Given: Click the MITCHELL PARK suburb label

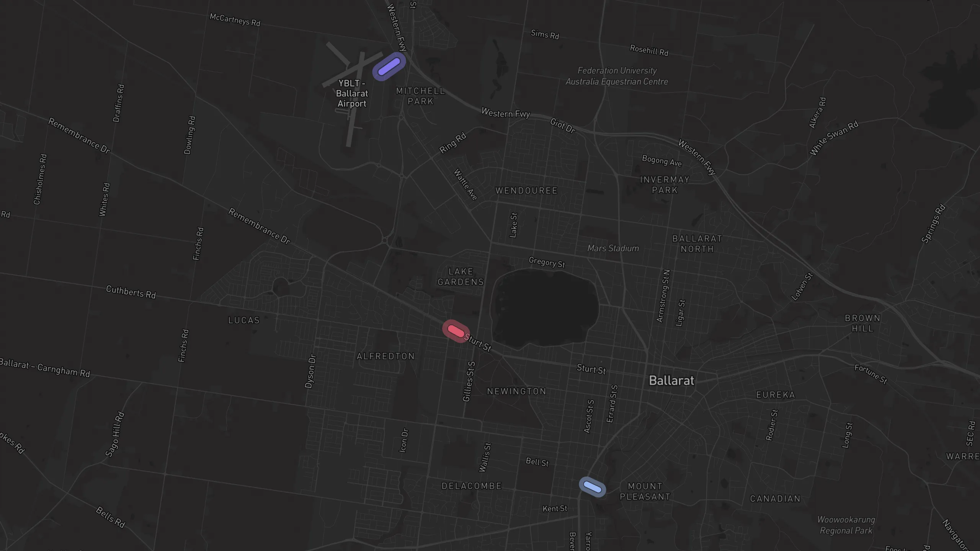Looking at the screenshot, I should click(x=420, y=96).
